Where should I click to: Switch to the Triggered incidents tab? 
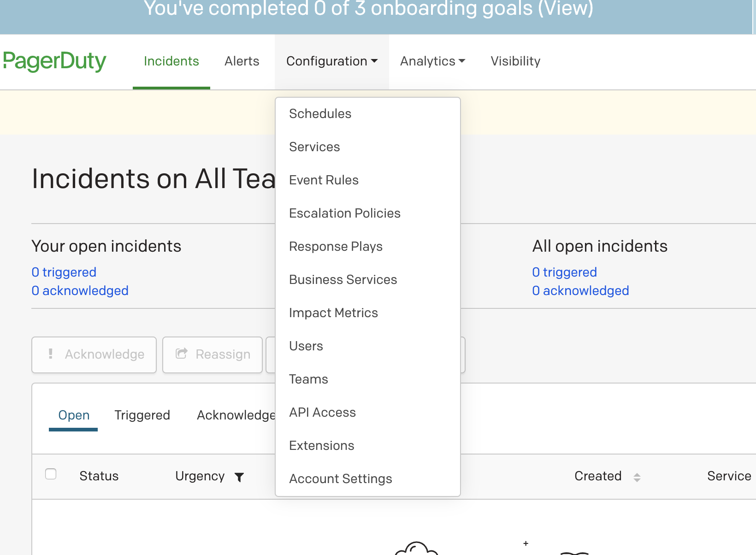click(x=142, y=415)
